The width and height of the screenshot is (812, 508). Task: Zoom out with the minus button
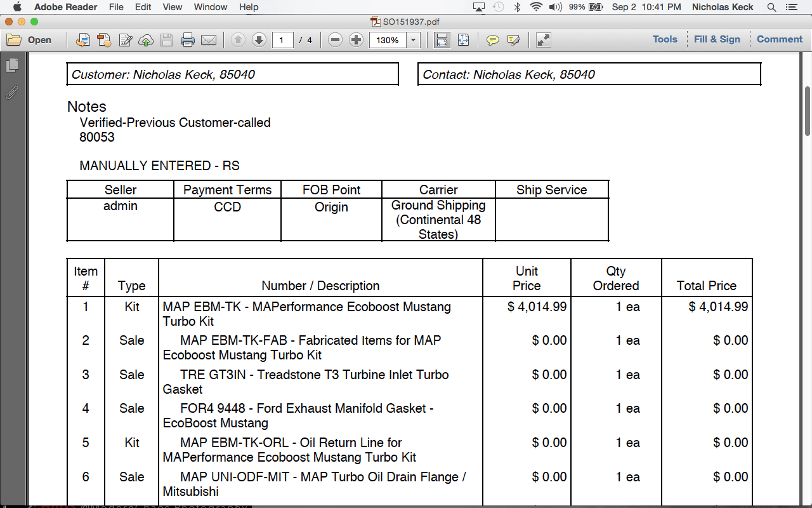(336, 40)
